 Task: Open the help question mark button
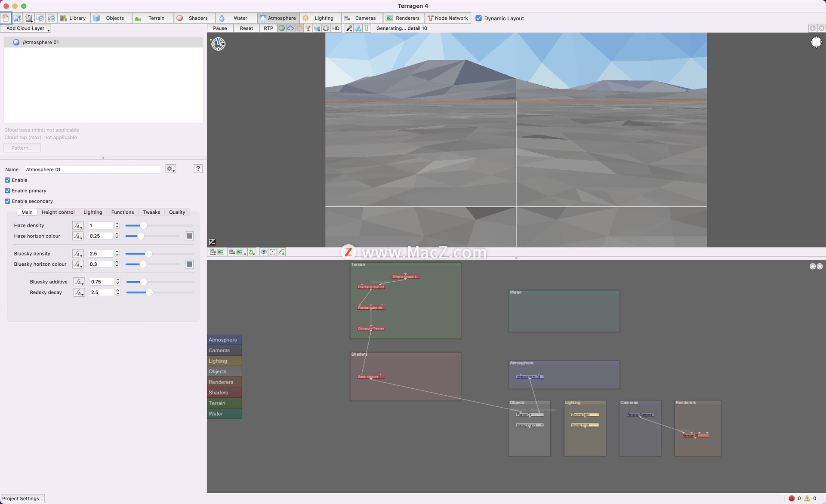click(x=198, y=169)
